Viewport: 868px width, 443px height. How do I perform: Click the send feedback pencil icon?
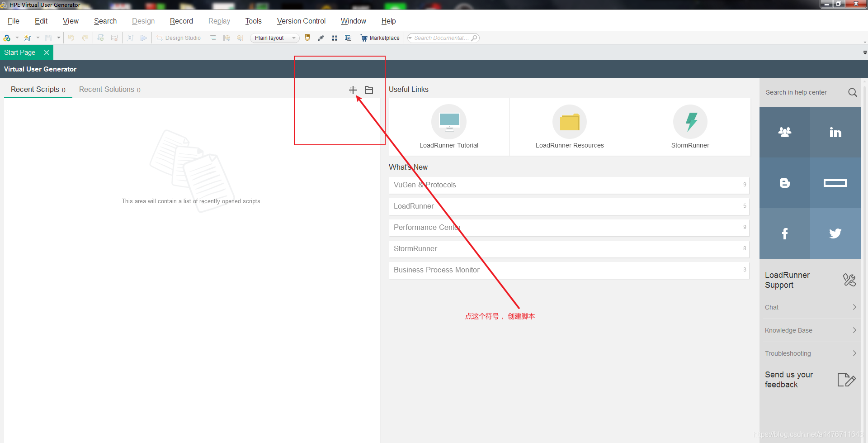[x=846, y=380]
